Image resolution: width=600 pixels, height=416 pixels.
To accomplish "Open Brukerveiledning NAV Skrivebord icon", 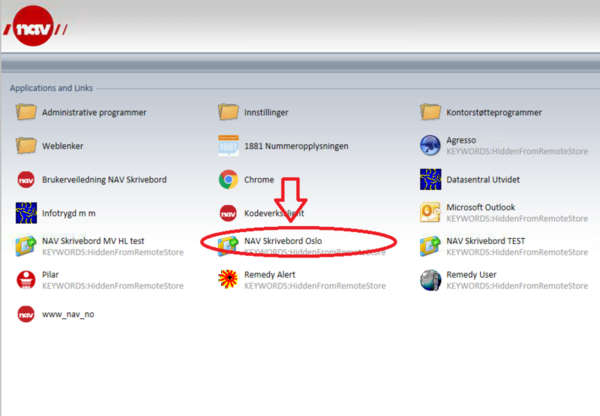I will tap(26, 179).
